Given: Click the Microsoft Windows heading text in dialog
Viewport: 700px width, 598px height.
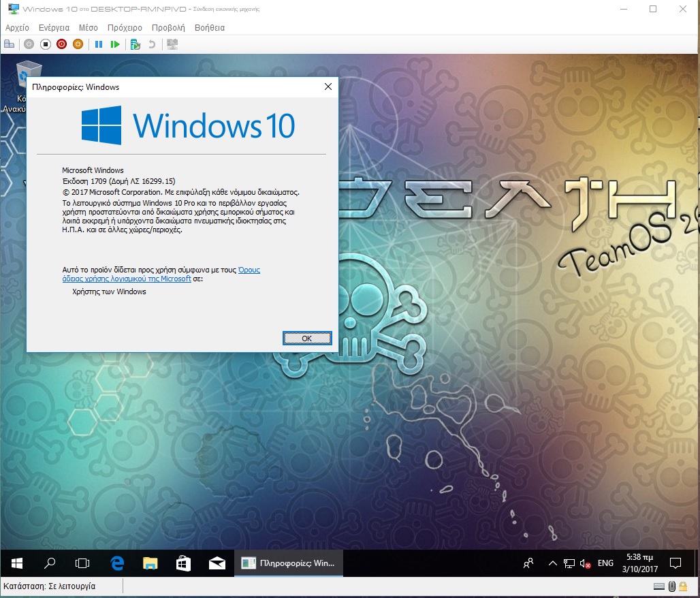Looking at the screenshot, I should pos(93,170).
